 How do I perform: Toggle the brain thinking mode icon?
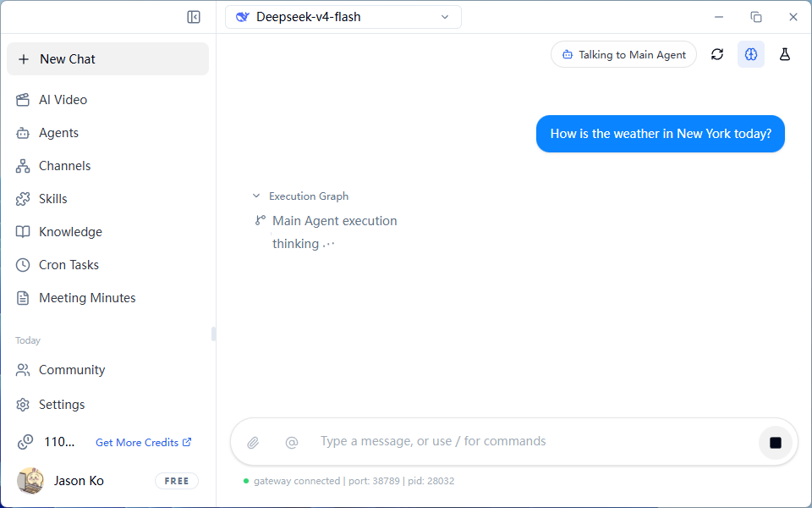click(x=751, y=54)
